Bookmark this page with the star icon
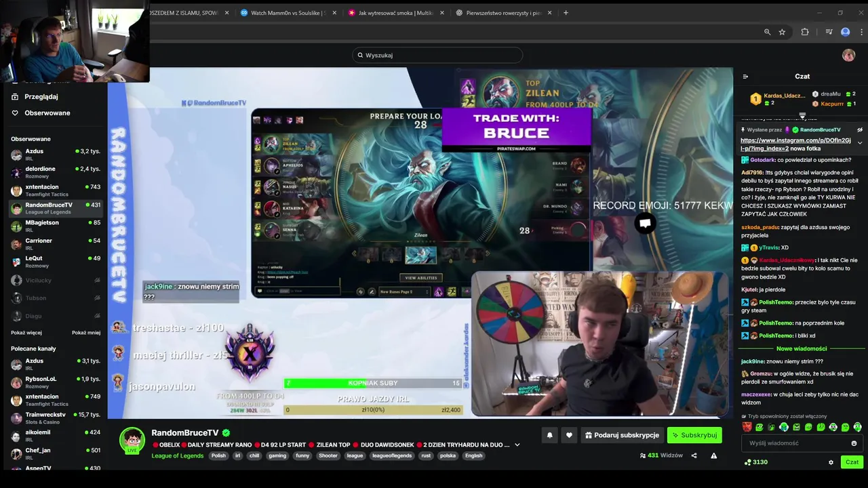868x488 pixels. [x=782, y=32]
